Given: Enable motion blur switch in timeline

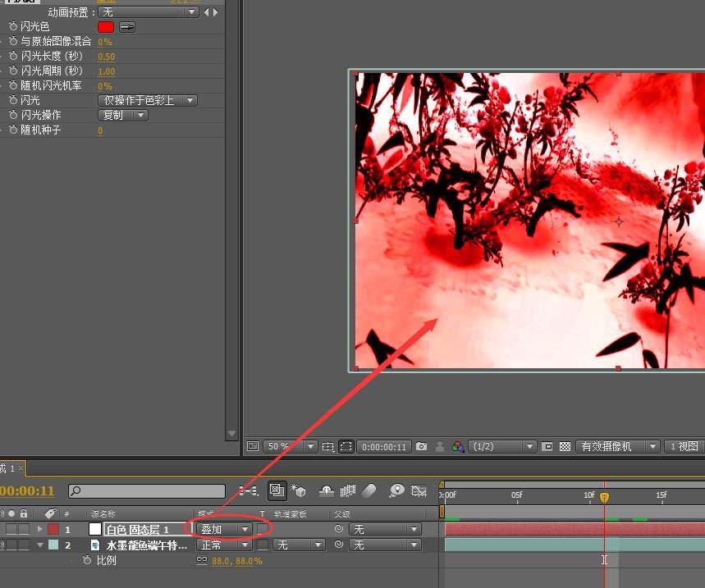Looking at the screenshot, I should pyautogui.click(x=369, y=490).
